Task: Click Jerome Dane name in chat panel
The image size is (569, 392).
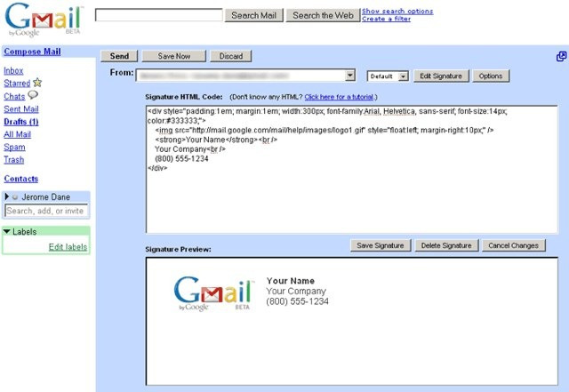Action: point(45,197)
